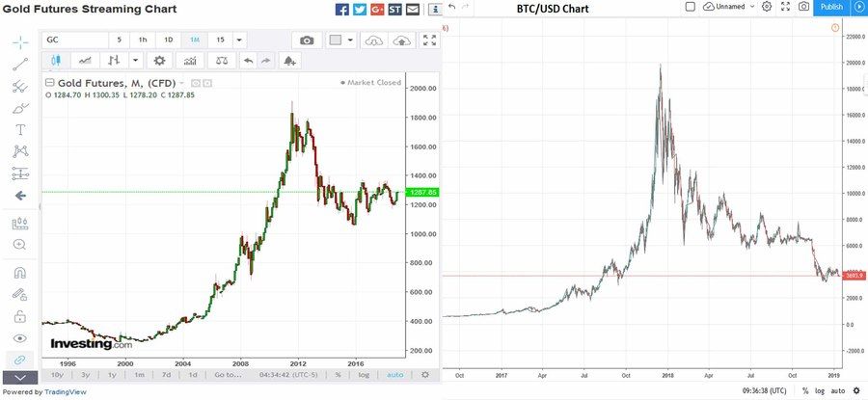Click the chart layout square button
This screenshot has height=400, width=868.
coord(336,40)
